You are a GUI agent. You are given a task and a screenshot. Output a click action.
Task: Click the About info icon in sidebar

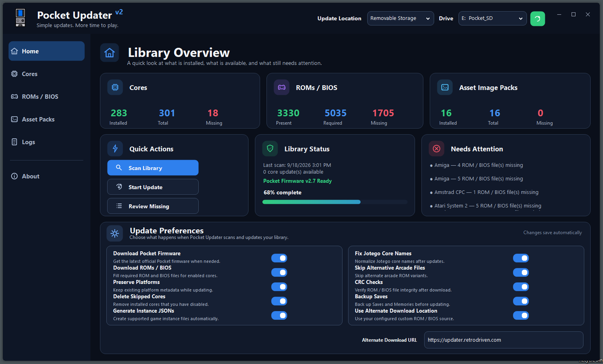pyautogui.click(x=15, y=176)
